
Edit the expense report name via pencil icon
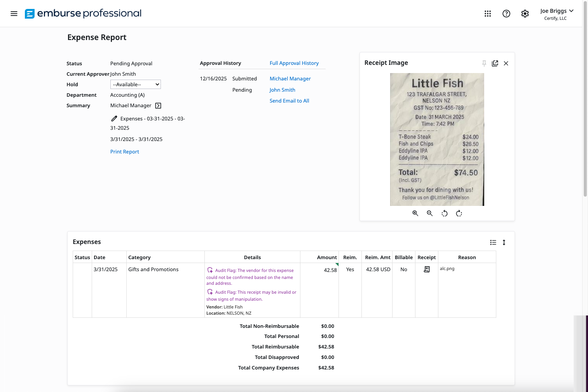point(113,118)
